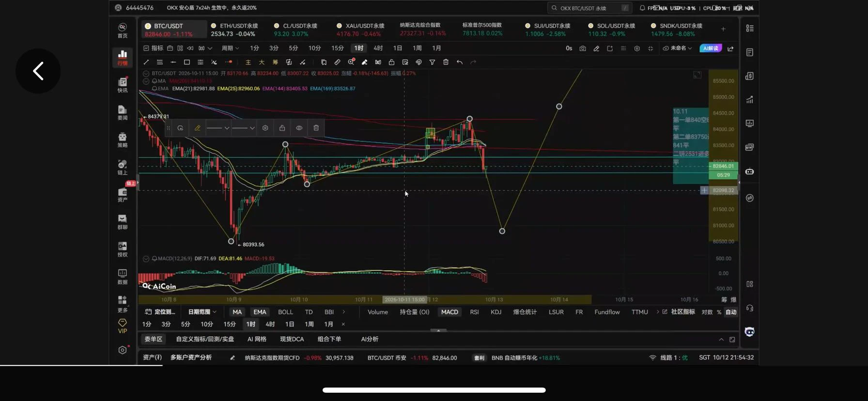The width and height of the screenshot is (868, 401).
Task: Select the rectangle drawing tool
Action: [x=187, y=62]
